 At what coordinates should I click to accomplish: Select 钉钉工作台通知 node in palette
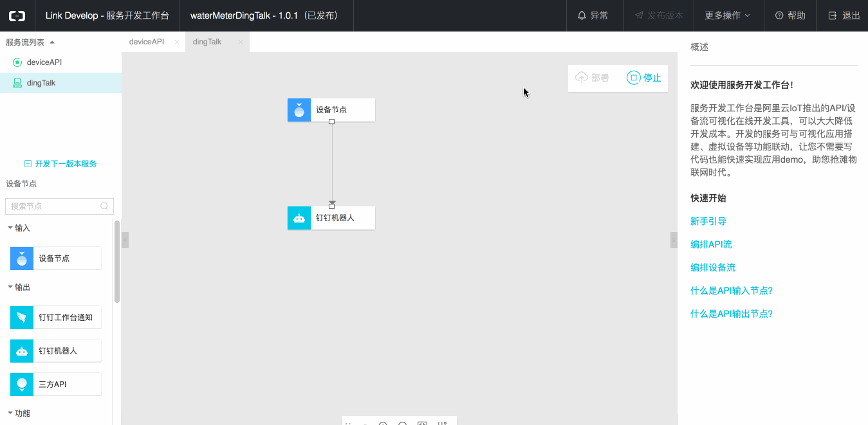[x=56, y=317]
